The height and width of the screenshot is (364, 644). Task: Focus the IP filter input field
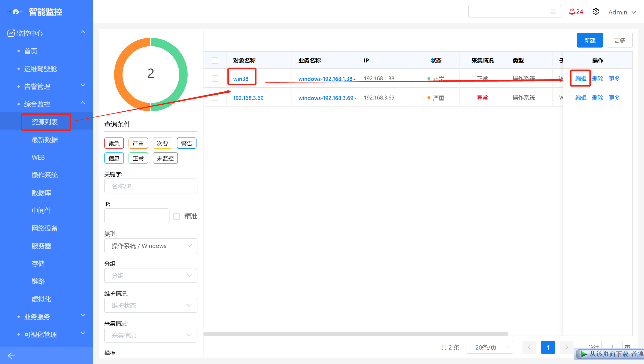point(137,216)
